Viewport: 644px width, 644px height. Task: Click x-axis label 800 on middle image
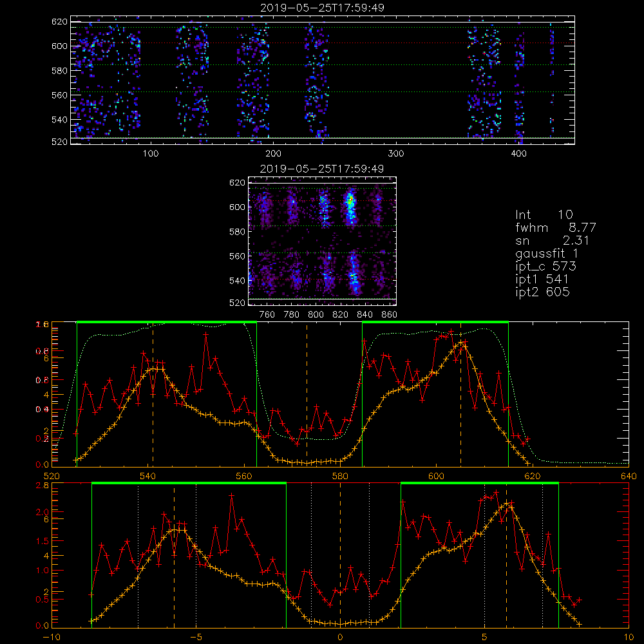click(316, 315)
